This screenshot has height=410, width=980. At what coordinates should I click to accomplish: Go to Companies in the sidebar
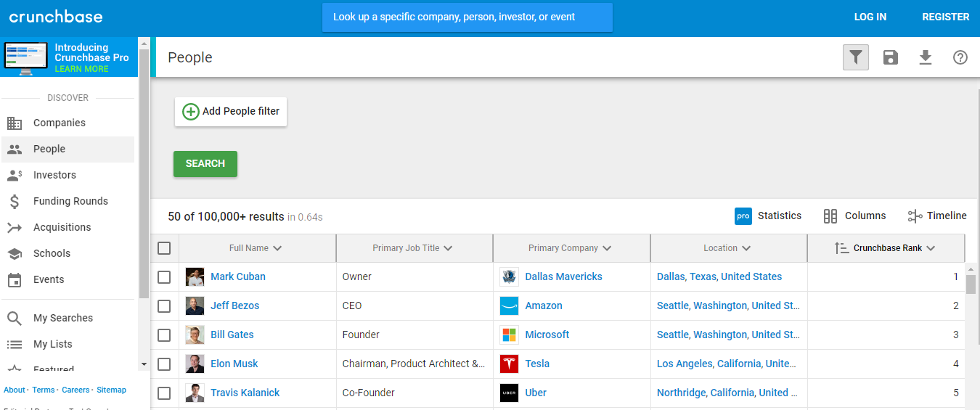[x=59, y=123]
